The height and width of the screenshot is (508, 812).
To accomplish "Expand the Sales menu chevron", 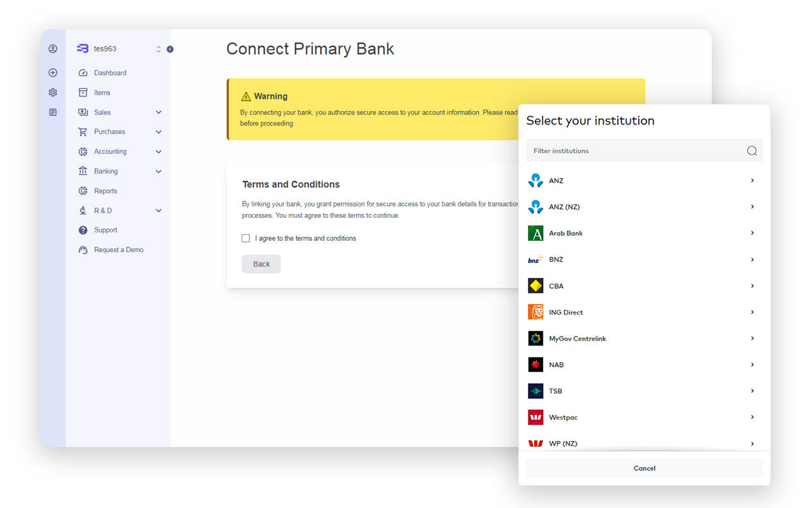I will [159, 112].
